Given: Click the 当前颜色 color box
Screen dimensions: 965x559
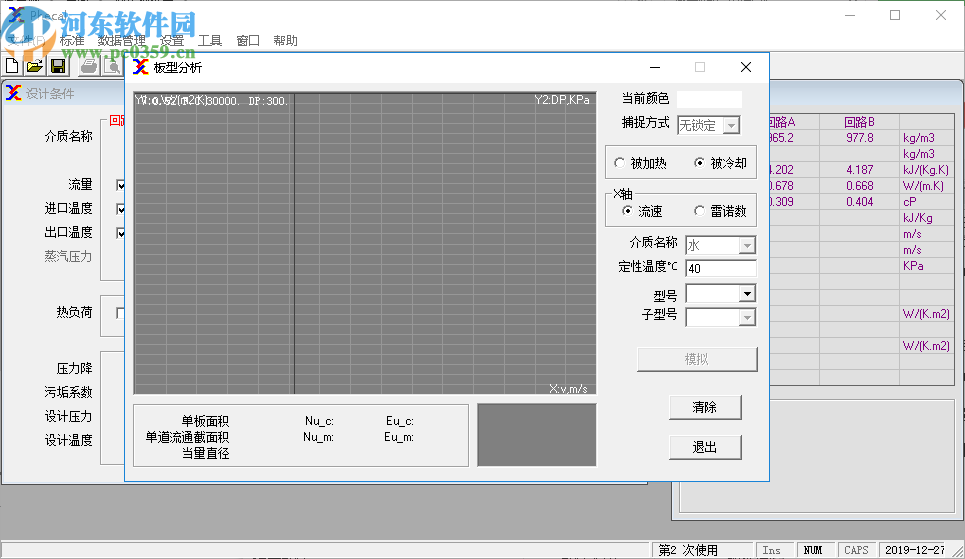Looking at the screenshot, I should (x=709, y=99).
